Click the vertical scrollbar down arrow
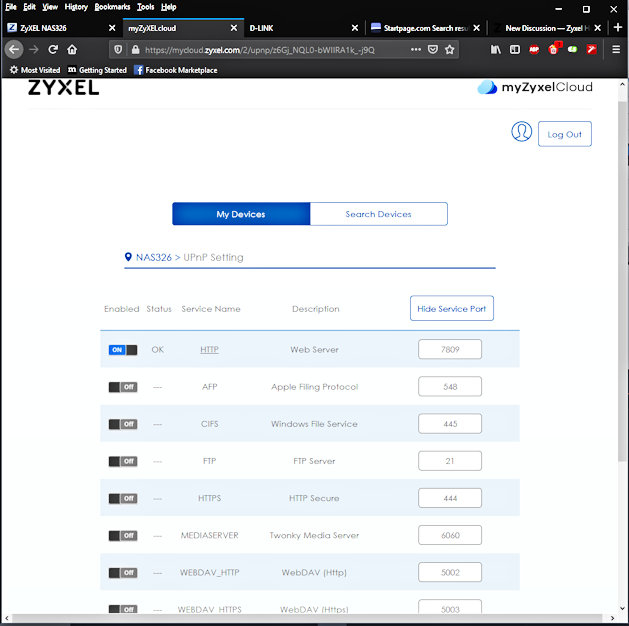This screenshot has width=629, height=626. click(622, 608)
